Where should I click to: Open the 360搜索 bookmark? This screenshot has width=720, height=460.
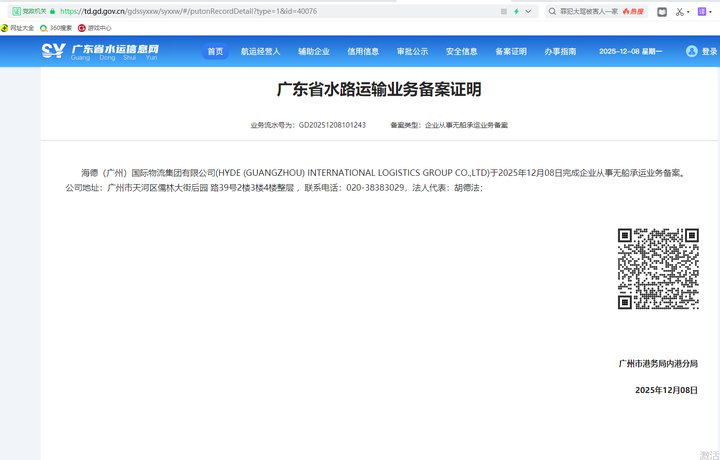coord(56,27)
